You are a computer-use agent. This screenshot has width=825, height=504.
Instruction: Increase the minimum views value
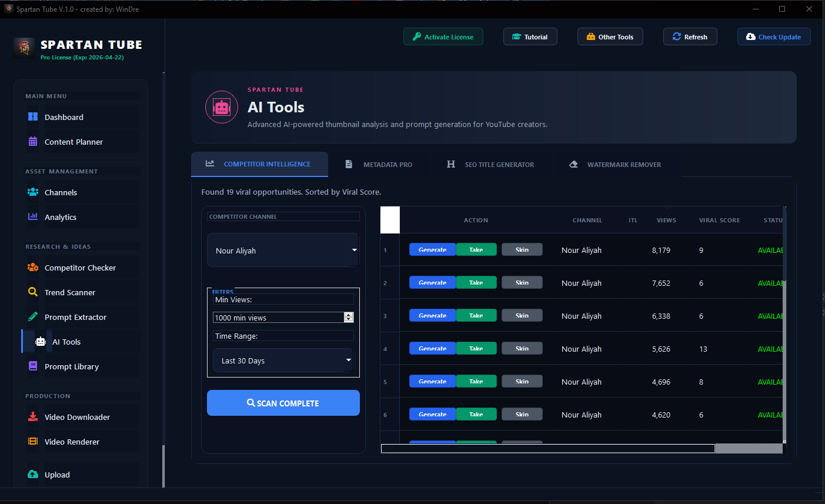point(349,314)
